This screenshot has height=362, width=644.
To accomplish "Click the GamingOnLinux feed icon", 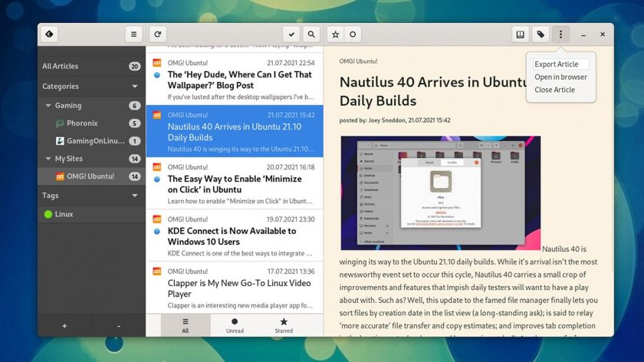I will coord(60,141).
